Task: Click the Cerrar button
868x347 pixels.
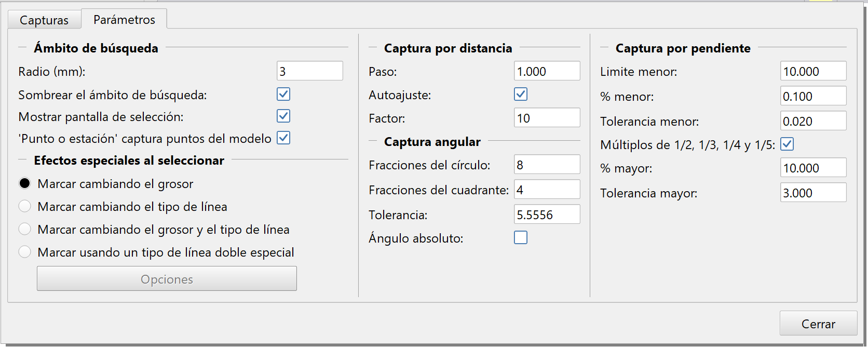Action: (818, 324)
